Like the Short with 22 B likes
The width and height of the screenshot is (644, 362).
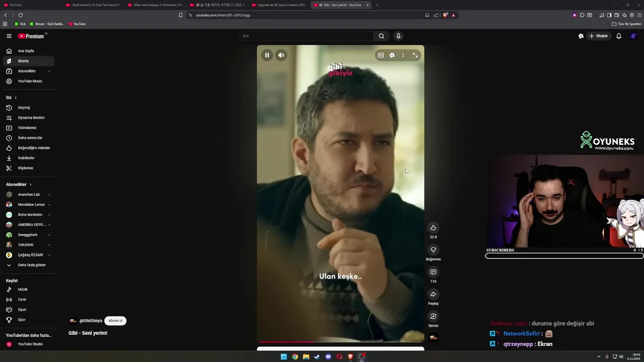[x=433, y=228]
